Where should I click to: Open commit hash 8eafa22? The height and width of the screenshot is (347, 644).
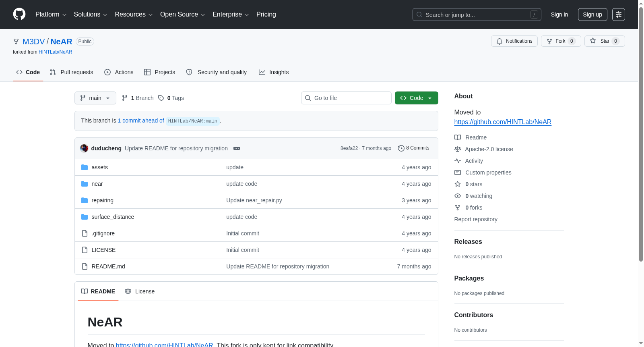[x=349, y=148]
